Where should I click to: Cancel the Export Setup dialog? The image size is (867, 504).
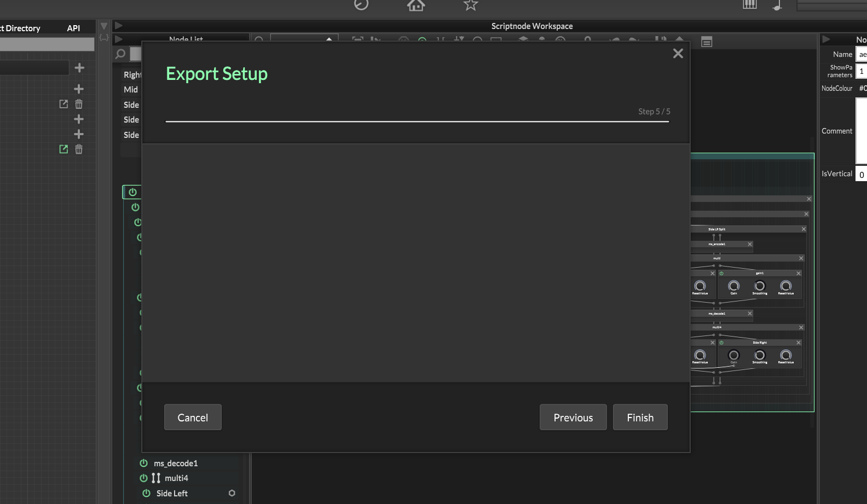193,417
